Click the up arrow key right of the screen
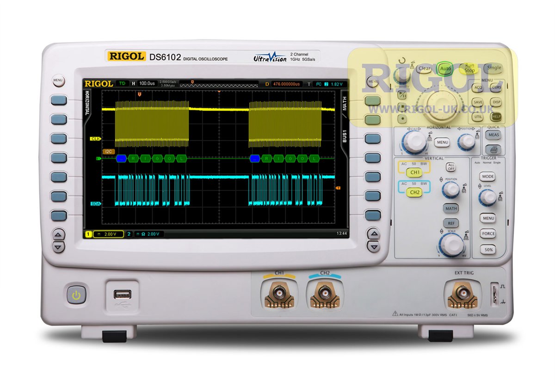The width and height of the screenshot is (555, 392). tap(373, 233)
